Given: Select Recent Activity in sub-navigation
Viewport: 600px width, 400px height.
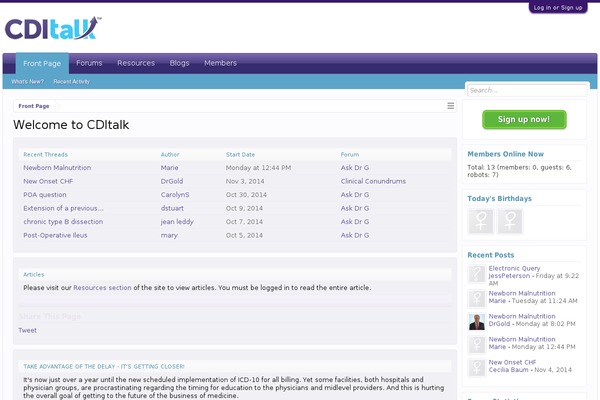Looking at the screenshot, I should tap(72, 81).
